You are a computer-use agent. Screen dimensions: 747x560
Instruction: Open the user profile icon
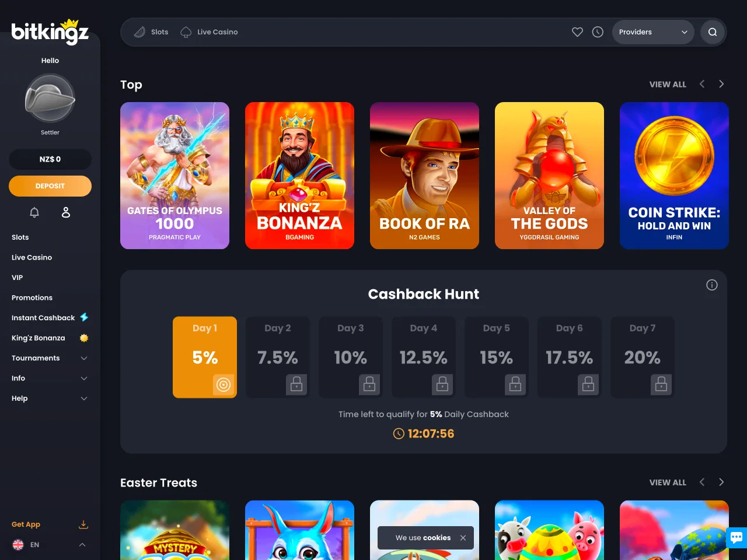[66, 212]
